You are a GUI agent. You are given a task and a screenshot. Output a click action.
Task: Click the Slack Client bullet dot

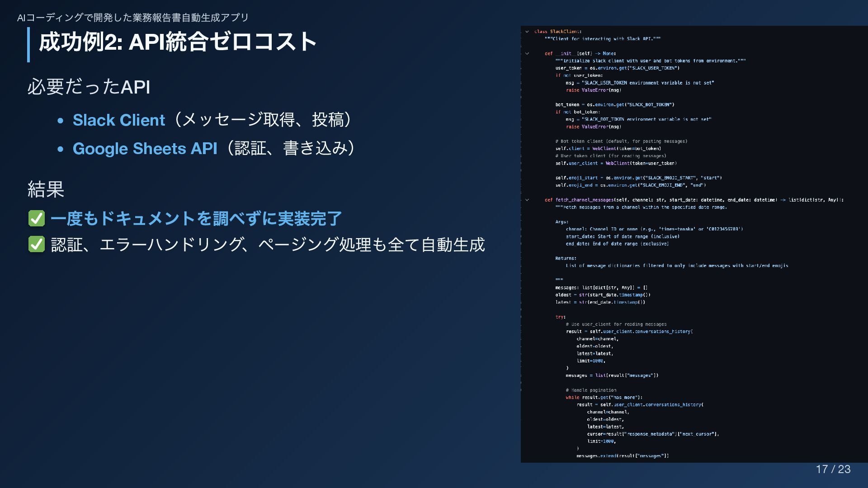pyautogui.click(x=61, y=121)
